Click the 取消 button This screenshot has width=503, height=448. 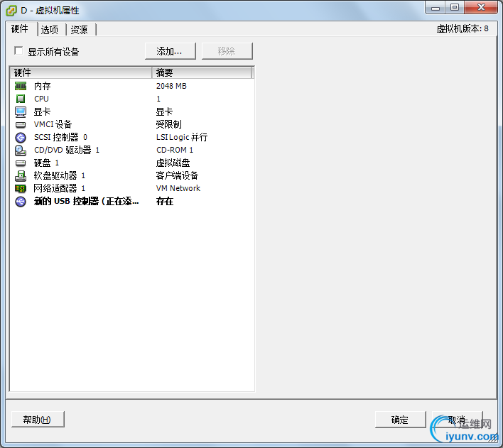(x=457, y=420)
